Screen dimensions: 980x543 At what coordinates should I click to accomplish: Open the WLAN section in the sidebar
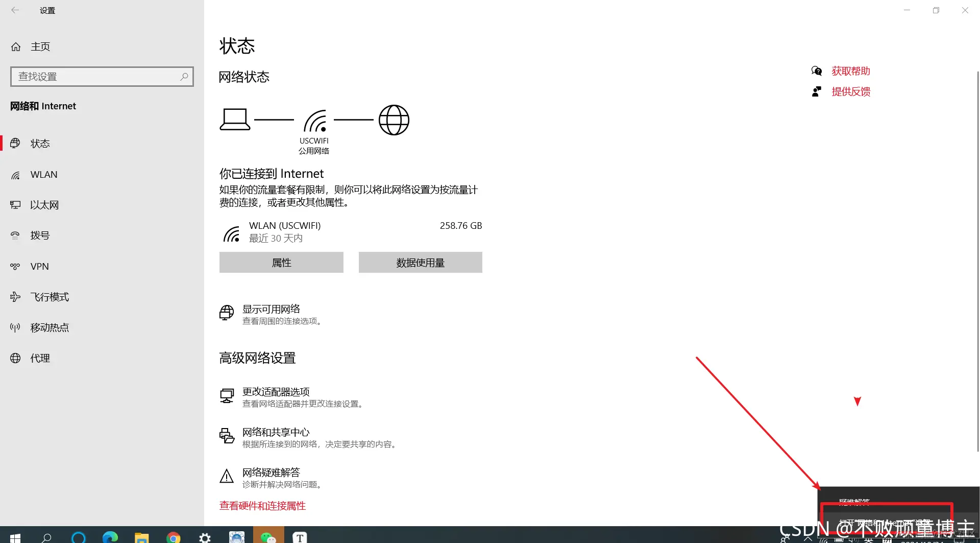(43, 174)
